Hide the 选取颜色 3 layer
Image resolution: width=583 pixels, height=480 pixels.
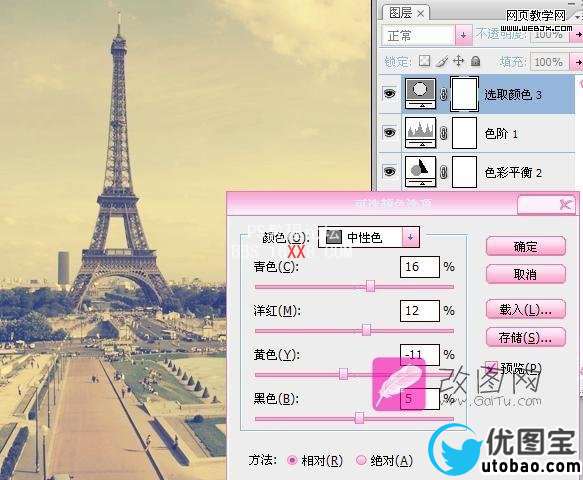(x=389, y=94)
